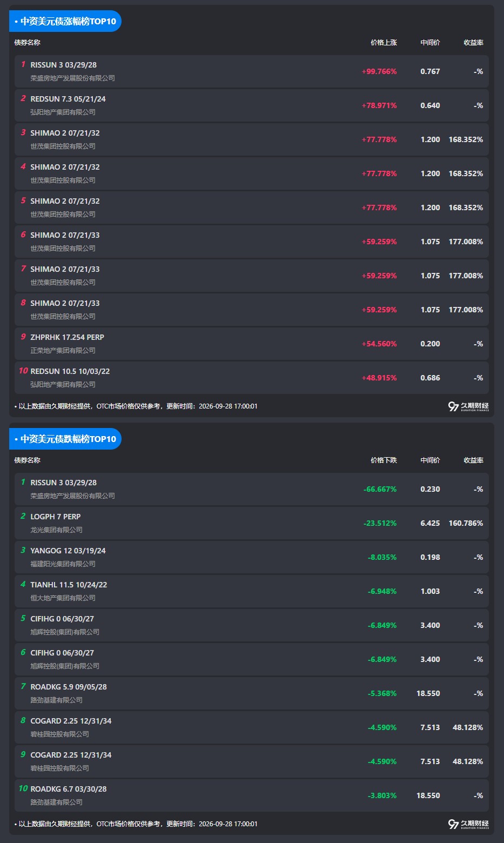The height and width of the screenshot is (843, 504).
Task: Click 福建阳光集团有限公司 issuer name
Action: 63,564
